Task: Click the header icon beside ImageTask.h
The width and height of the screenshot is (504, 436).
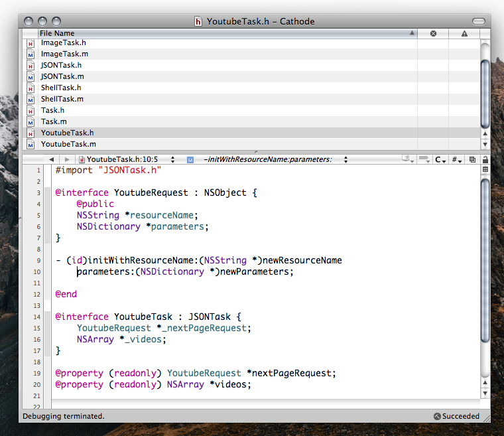Action: (31, 43)
